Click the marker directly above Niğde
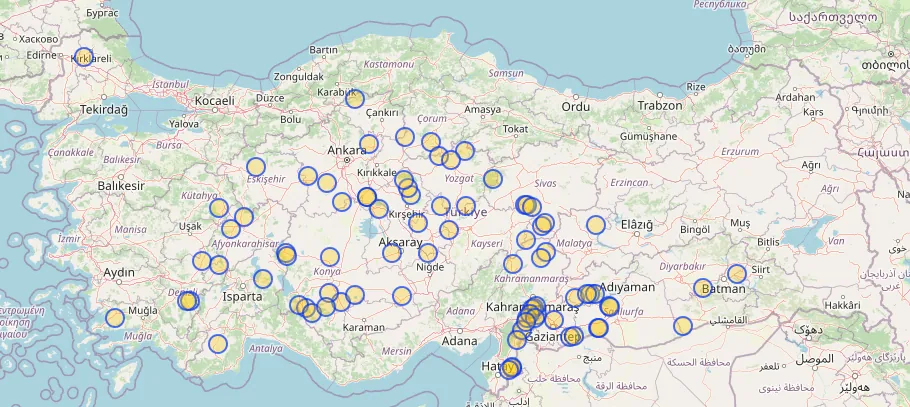The width and height of the screenshot is (910, 407). (x=428, y=252)
